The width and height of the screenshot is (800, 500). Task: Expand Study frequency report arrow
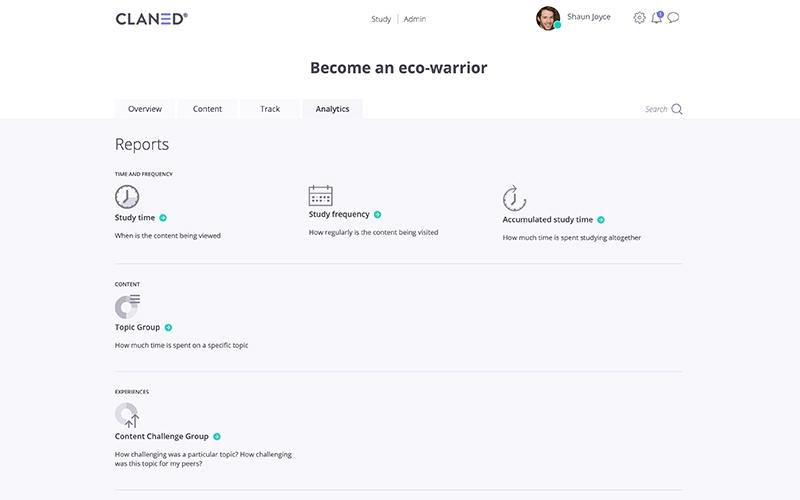(x=378, y=215)
